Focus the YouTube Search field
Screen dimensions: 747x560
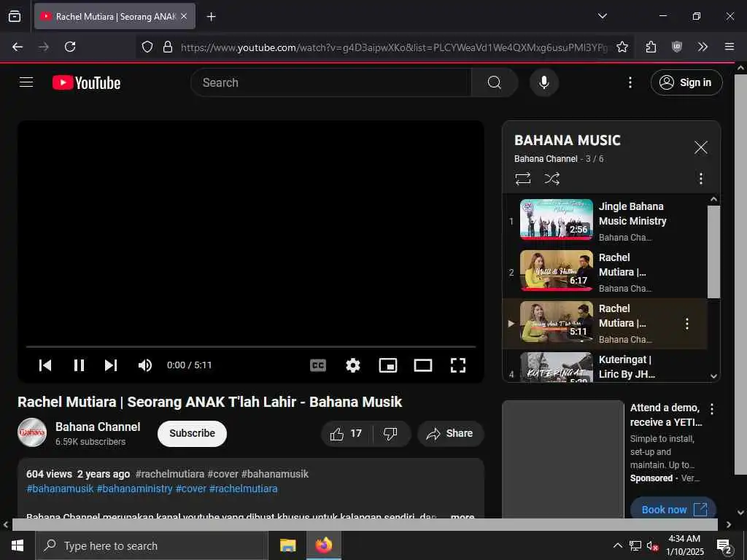331,82
